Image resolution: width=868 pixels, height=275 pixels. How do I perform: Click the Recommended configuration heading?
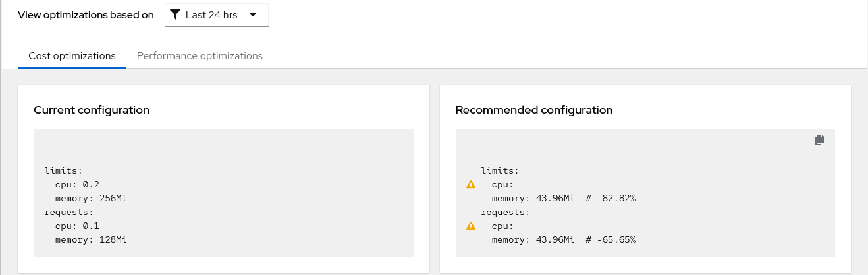[x=534, y=110]
